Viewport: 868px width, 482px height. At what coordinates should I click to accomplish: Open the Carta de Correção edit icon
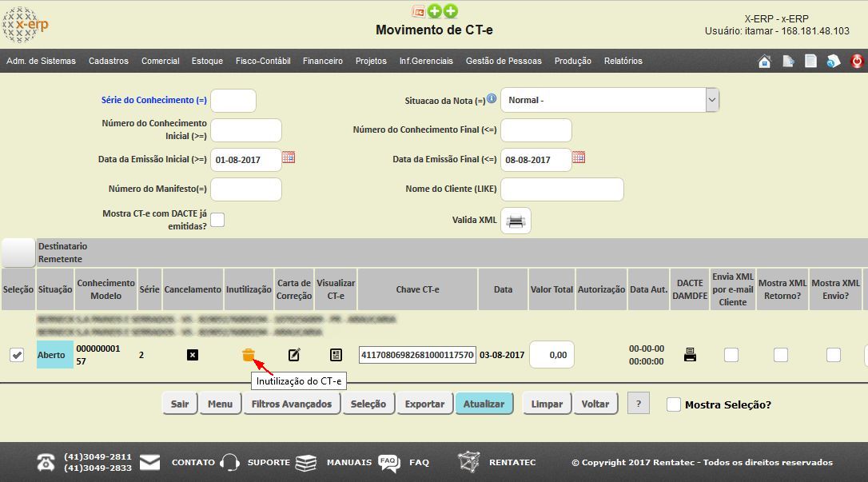294,355
